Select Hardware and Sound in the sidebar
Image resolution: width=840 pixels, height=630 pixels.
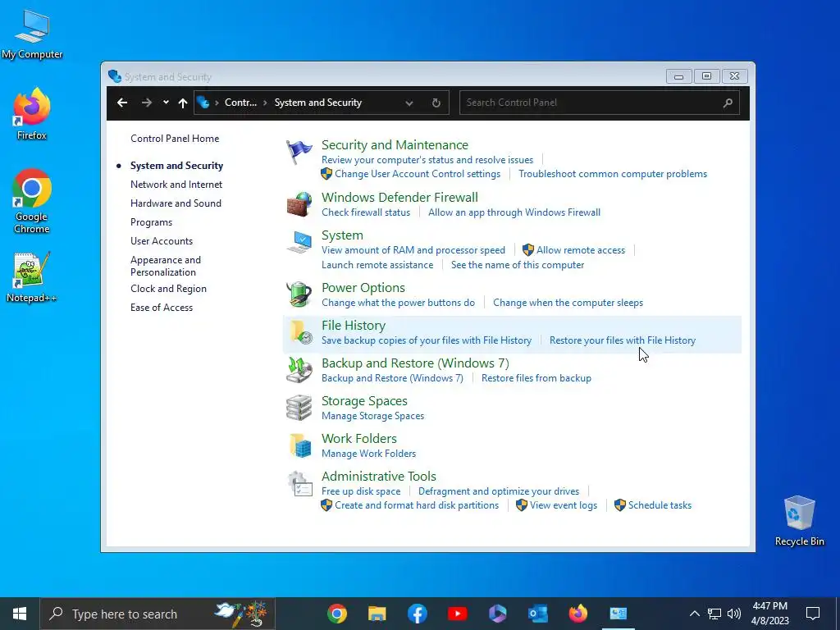pyautogui.click(x=176, y=203)
